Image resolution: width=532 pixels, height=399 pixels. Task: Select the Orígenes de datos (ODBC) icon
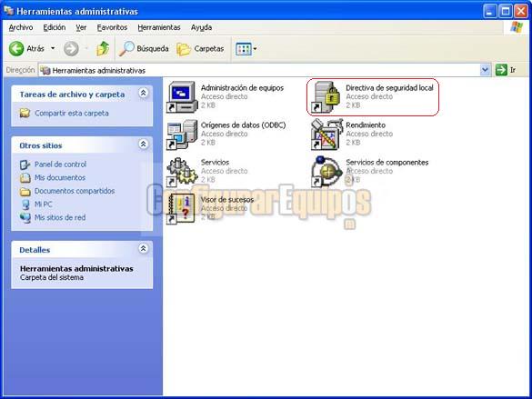[x=182, y=135]
